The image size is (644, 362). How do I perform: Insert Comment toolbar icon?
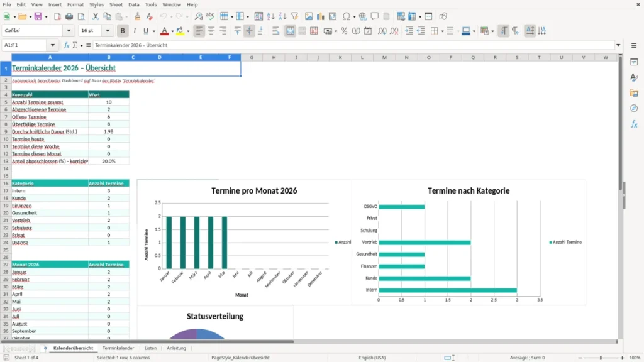tap(375, 16)
